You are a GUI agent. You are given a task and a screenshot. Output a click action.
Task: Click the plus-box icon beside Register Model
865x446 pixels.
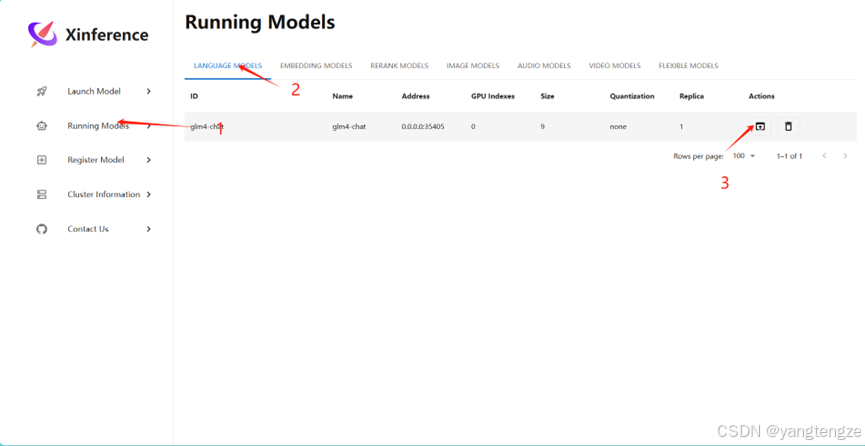(41, 160)
